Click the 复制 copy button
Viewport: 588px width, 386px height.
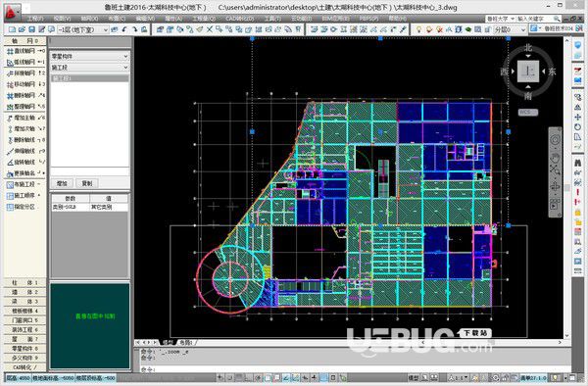[87, 183]
